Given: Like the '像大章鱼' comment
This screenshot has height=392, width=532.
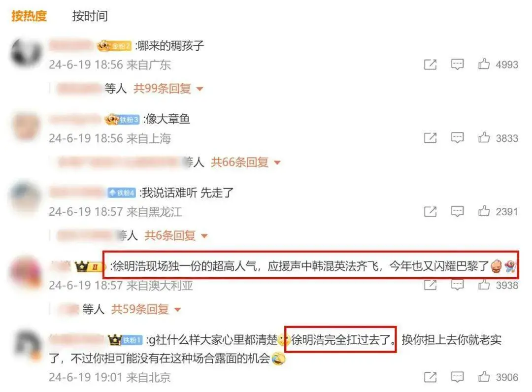Looking at the screenshot, I should pyautogui.click(x=484, y=137).
